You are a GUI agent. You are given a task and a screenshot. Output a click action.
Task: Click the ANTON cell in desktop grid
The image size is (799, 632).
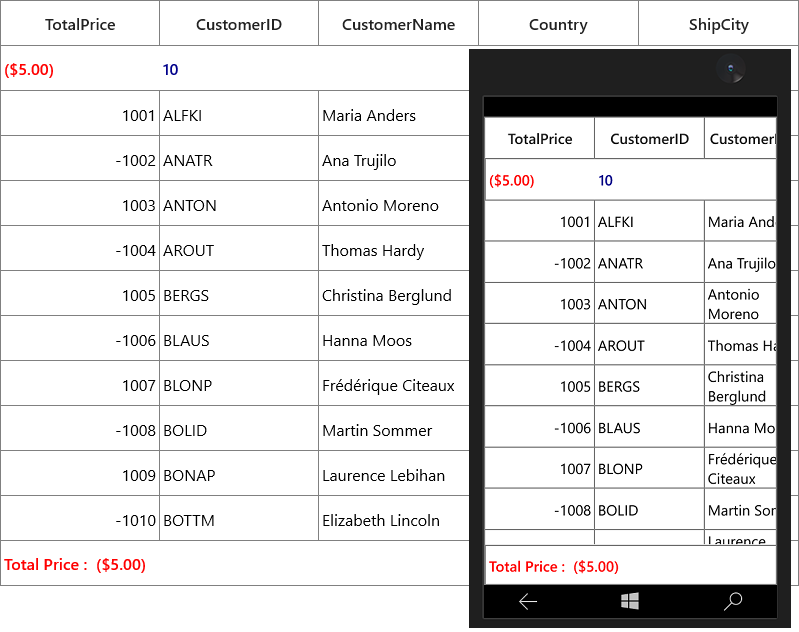click(x=239, y=203)
